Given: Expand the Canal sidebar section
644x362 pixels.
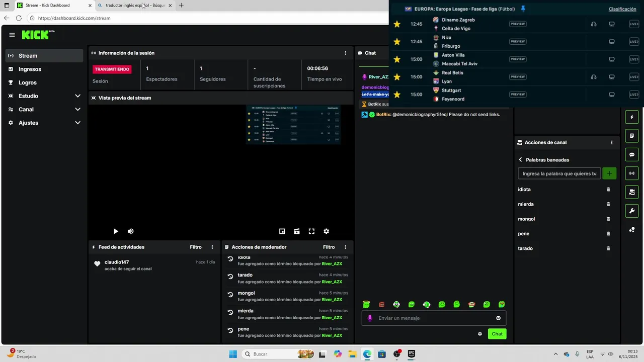Looking at the screenshot, I should (x=44, y=109).
